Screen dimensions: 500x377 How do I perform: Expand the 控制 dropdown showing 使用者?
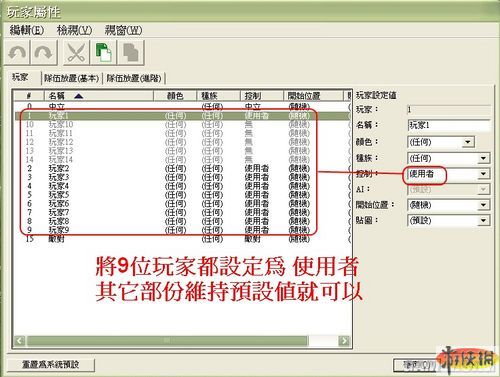click(x=483, y=174)
